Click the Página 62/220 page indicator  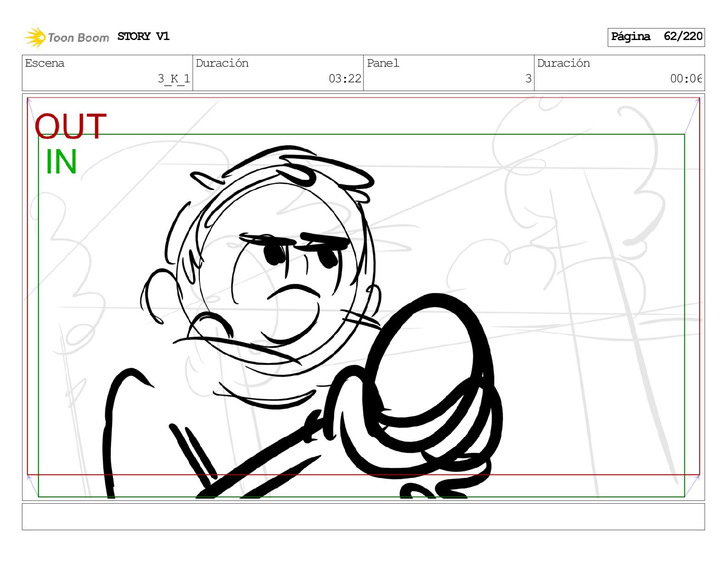[656, 37]
